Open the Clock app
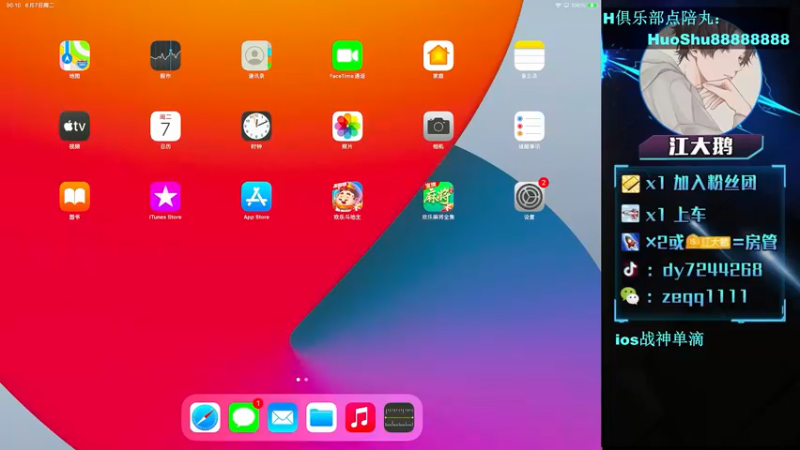This screenshot has height=450, width=800. tap(256, 126)
